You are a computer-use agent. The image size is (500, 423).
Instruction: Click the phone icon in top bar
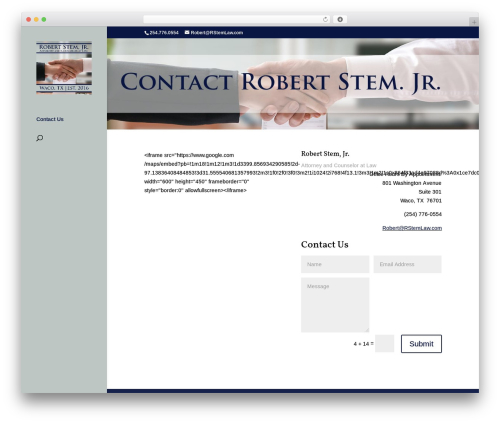[x=146, y=33]
